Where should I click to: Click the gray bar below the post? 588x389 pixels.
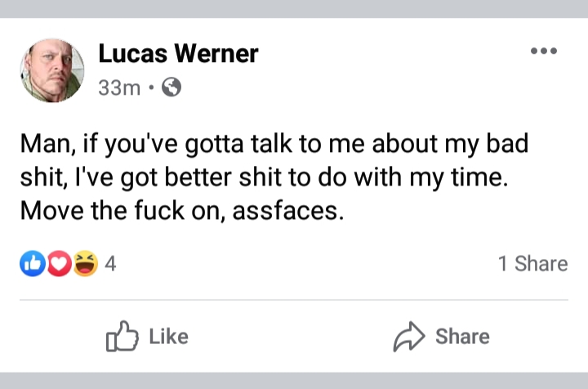point(294,381)
